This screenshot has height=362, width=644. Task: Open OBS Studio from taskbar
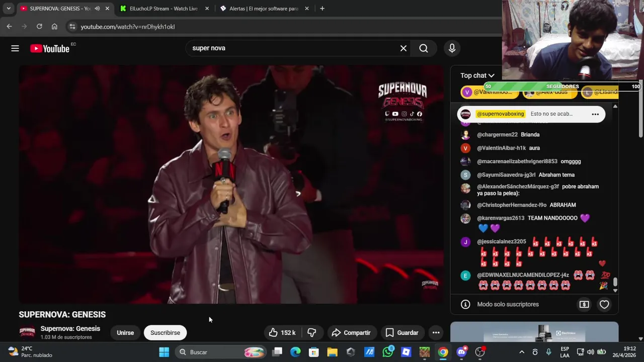[480, 352]
